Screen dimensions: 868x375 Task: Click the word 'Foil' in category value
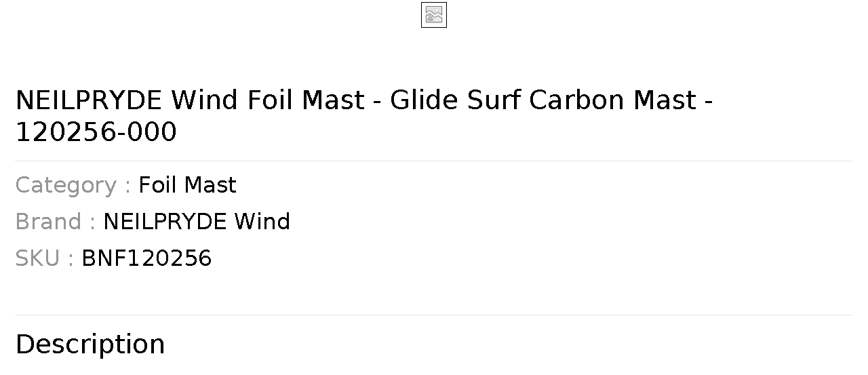[158, 185]
